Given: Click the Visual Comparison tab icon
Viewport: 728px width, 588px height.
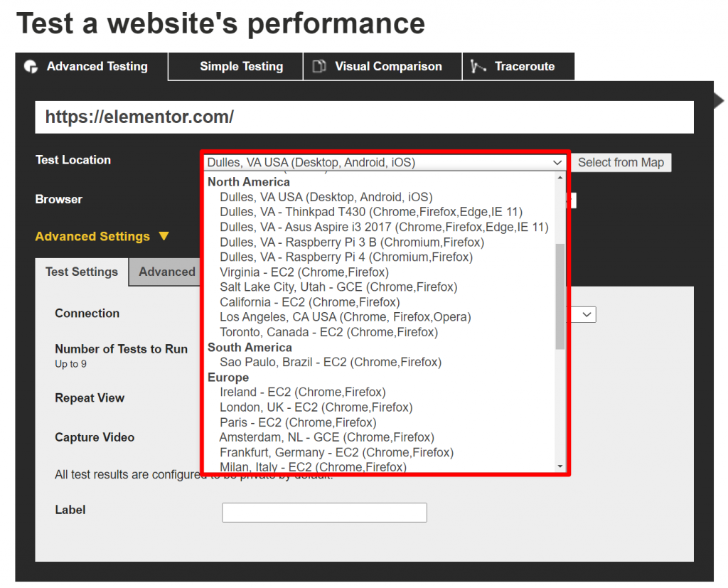Looking at the screenshot, I should pyautogui.click(x=320, y=67).
